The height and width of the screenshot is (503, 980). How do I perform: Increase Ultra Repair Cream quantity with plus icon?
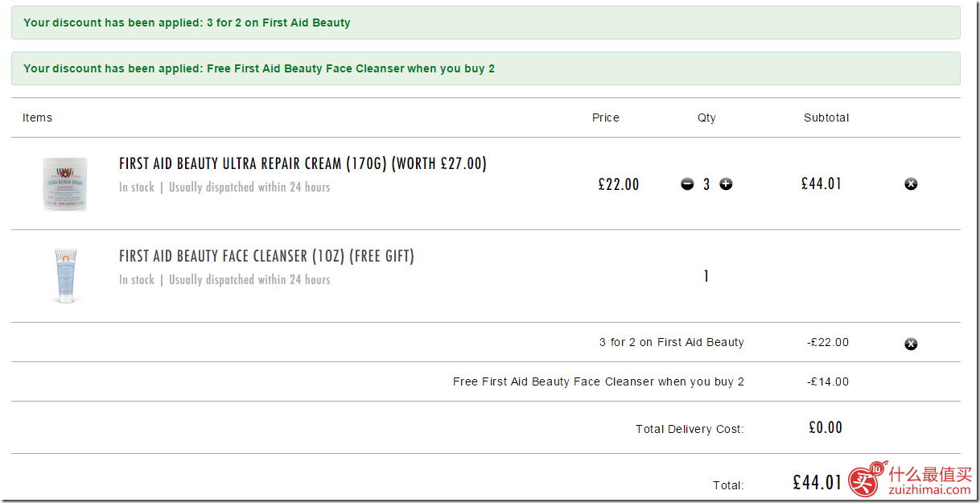pos(726,184)
